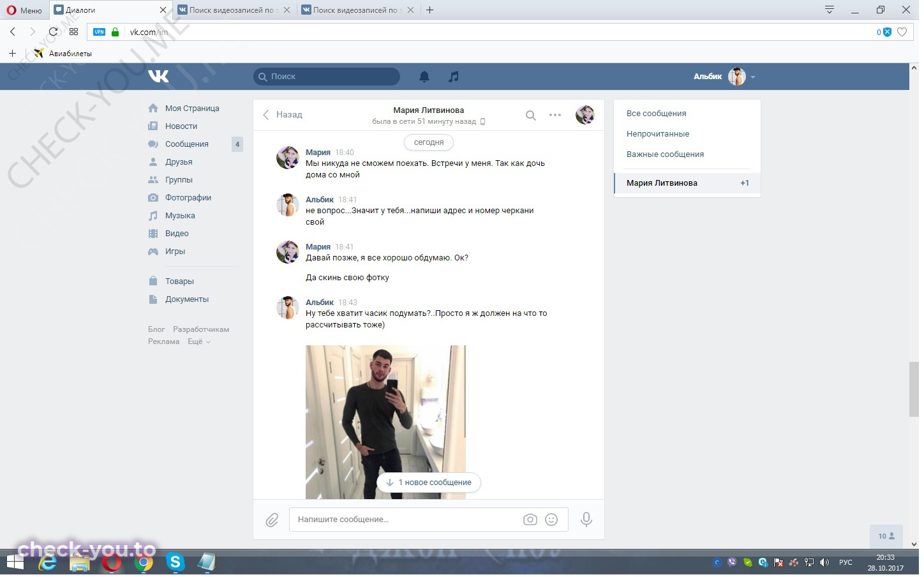Open the Разработчикам footer link
924x577 pixels.
point(201,329)
